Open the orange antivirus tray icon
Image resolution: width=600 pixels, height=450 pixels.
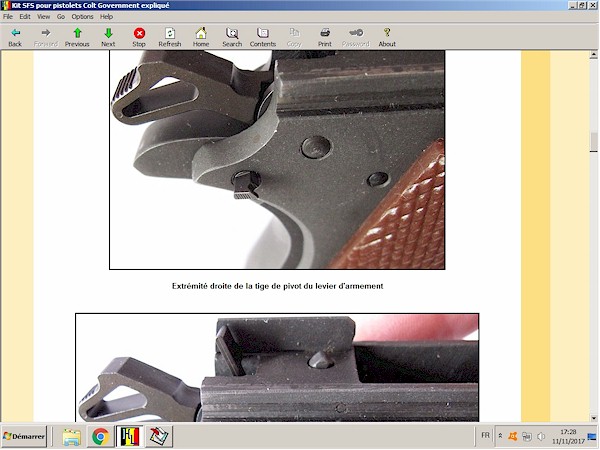512,436
